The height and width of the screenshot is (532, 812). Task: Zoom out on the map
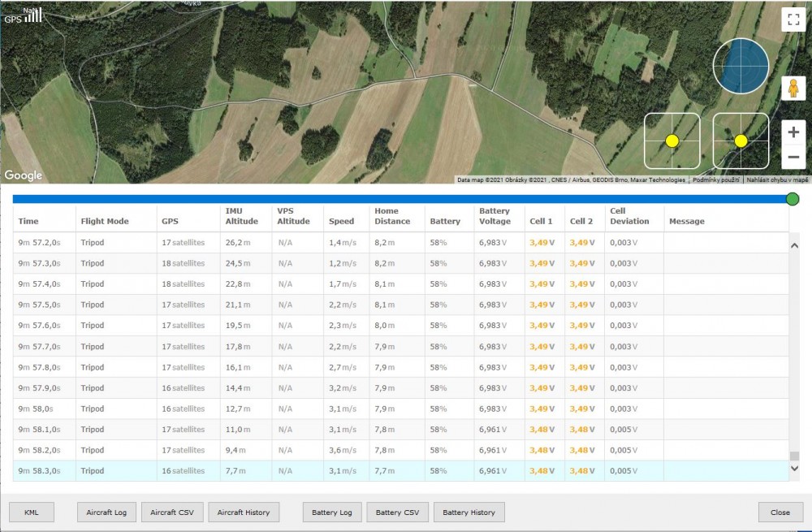tap(793, 157)
